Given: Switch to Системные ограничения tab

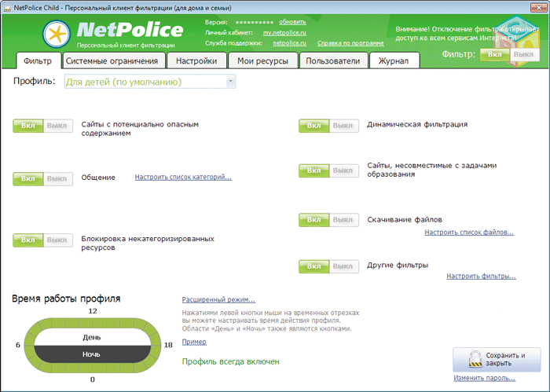Looking at the screenshot, I should coord(112,60).
